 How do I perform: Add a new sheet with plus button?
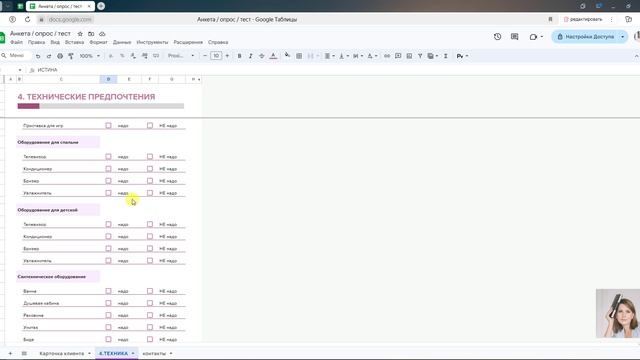coord(10,353)
